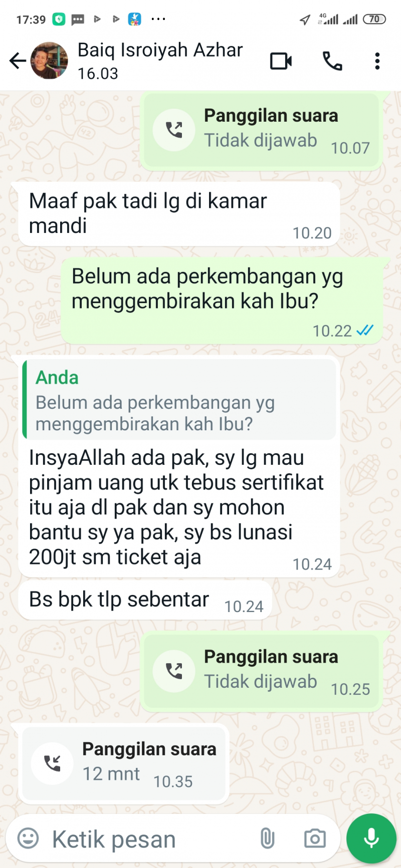The height and width of the screenshot is (868, 401).
Task: Open the emoji picker in the message bar
Action: [28, 838]
